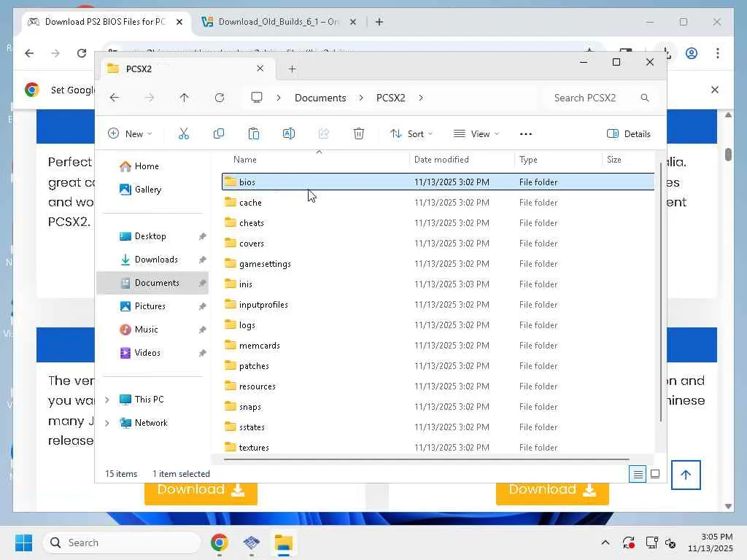Open Chrome three-dot menu
The image size is (747, 560).
718,52
